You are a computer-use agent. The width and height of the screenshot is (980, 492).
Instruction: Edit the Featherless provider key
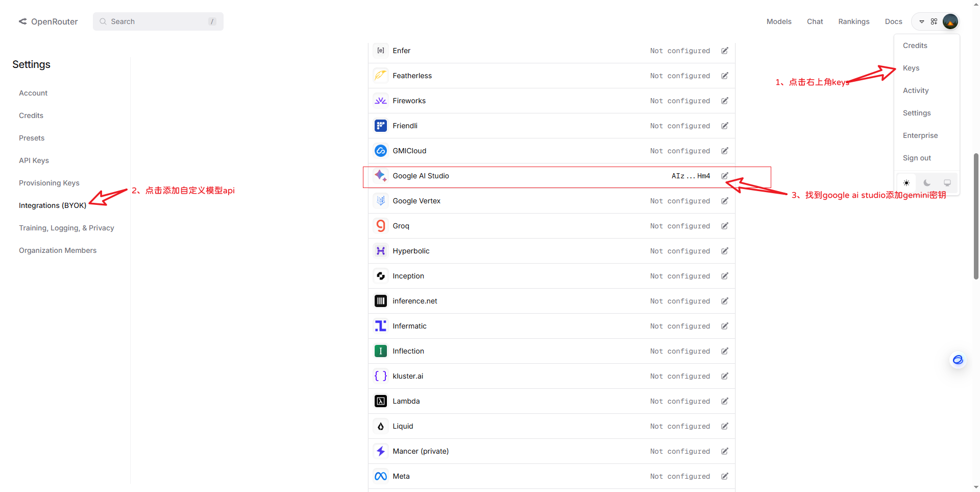(x=725, y=76)
